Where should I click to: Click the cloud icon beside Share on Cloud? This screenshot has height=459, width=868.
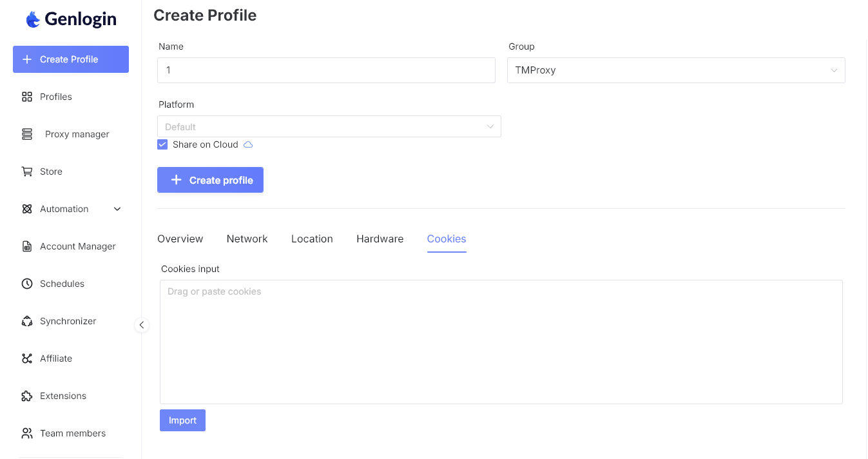point(248,144)
